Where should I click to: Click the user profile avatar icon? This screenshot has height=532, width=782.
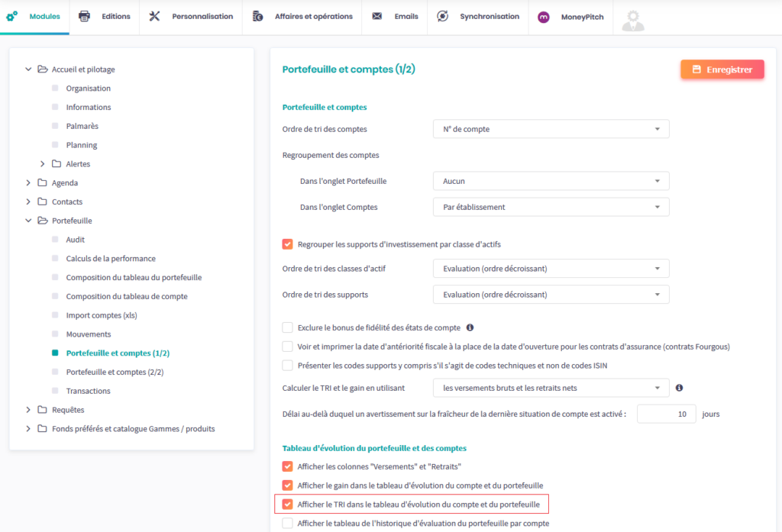click(x=632, y=18)
